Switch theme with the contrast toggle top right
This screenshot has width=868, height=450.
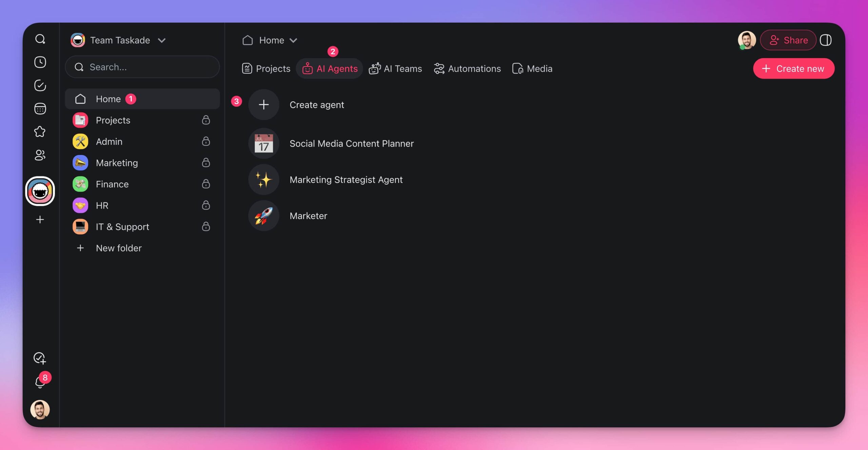826,40
